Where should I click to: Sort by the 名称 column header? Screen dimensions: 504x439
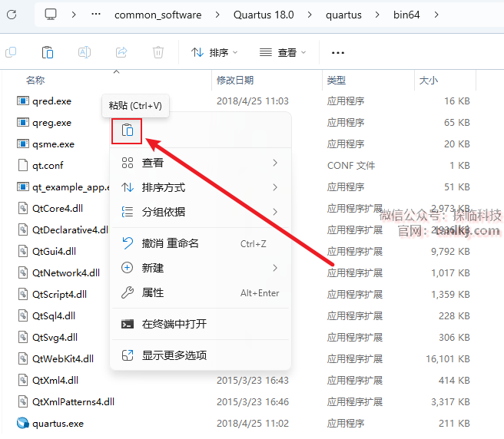(35, 80)
